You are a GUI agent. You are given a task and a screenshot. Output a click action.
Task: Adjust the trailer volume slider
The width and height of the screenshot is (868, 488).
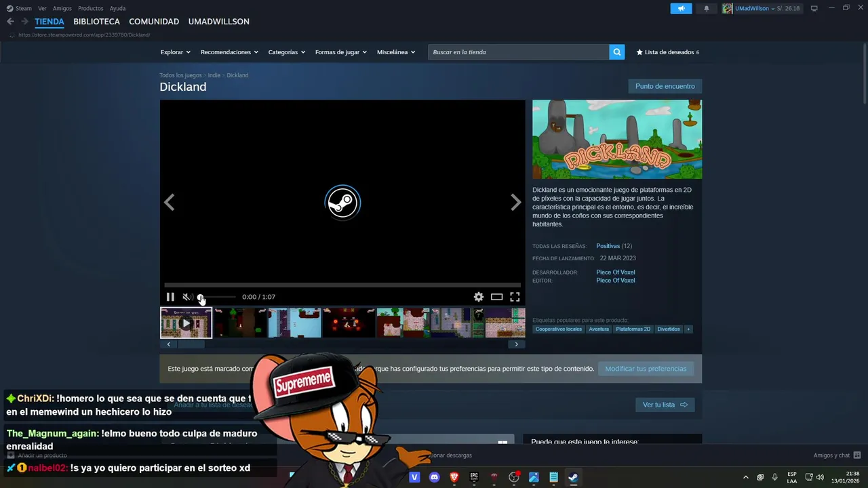(217, 297)
